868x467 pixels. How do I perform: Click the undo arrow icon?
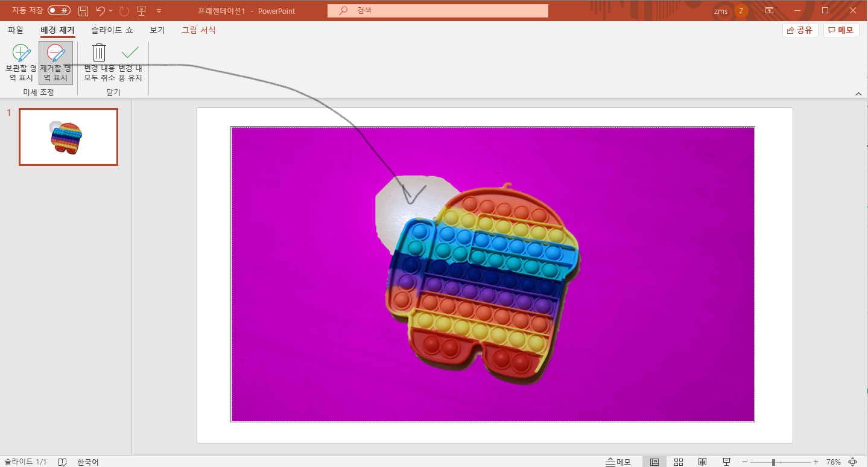point(101,11)
